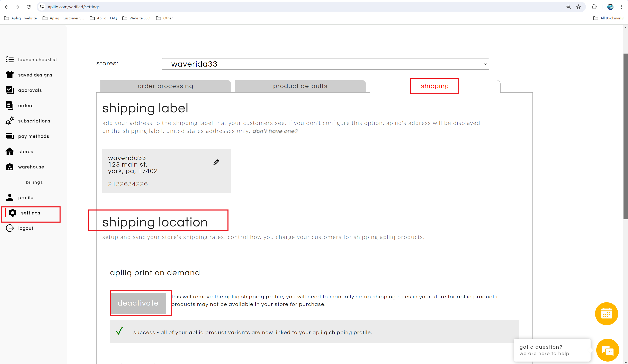Click the subscriptions gears icon
628x364 pixels.
point(9,121)
